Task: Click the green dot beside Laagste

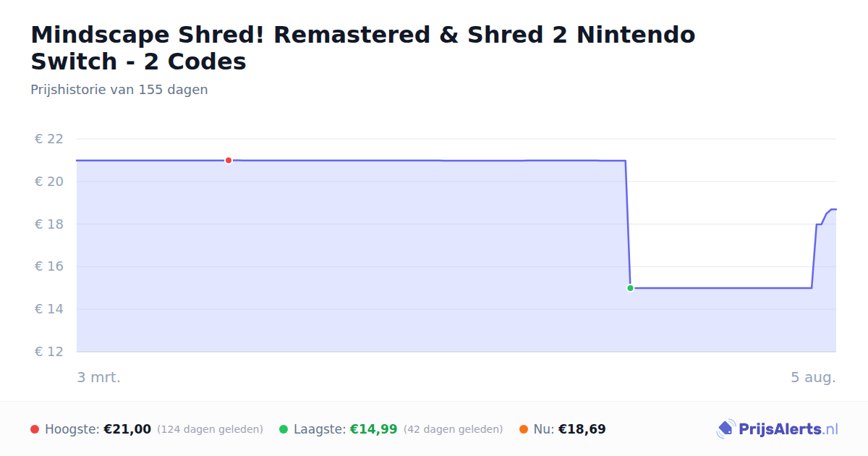Action: 284,429
